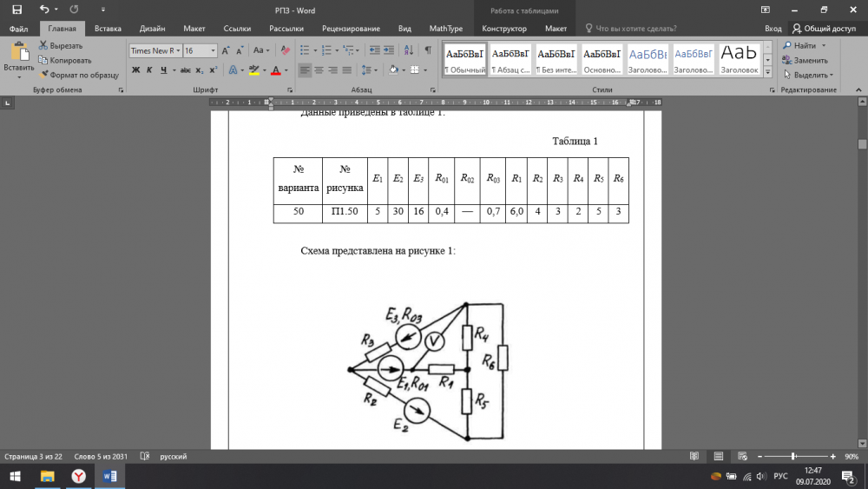Click the Save icon in quick access toolbar

pyautogui.click(x=16, y=9)
